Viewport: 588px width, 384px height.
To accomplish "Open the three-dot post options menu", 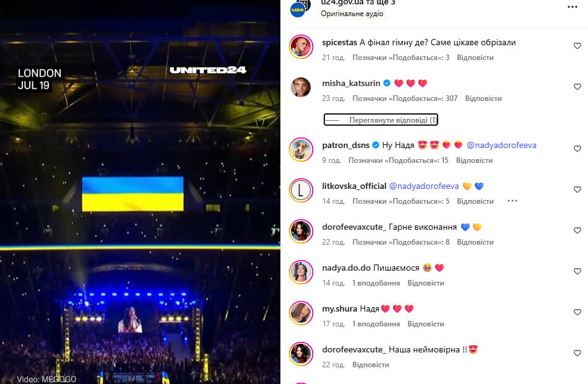I will point(573,7).
